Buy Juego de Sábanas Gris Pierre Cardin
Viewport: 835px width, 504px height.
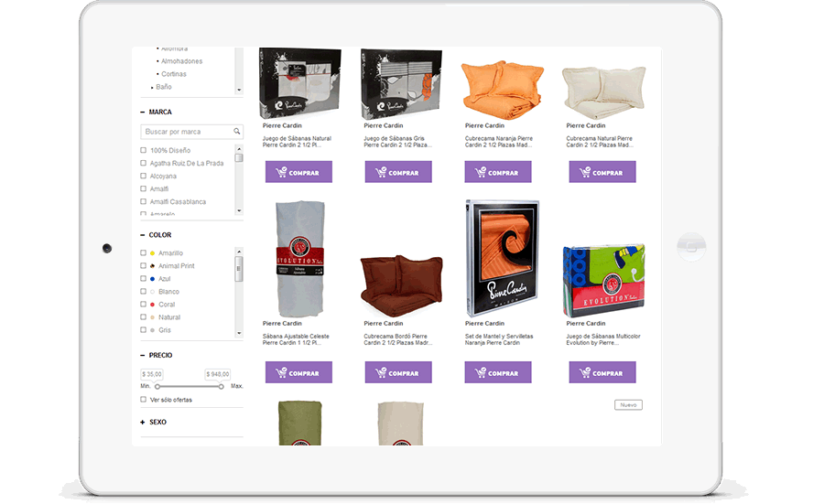(398, 172)
